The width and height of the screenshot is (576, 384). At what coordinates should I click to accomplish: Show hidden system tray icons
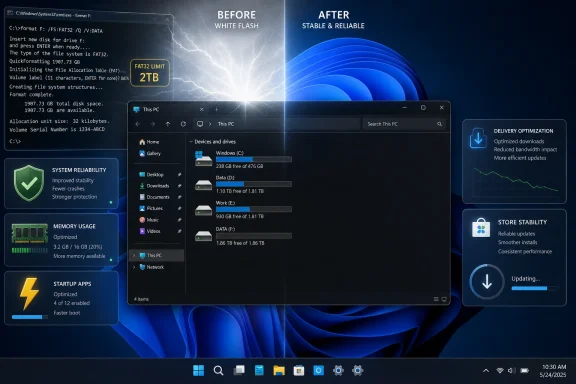(x=486, y=371)
